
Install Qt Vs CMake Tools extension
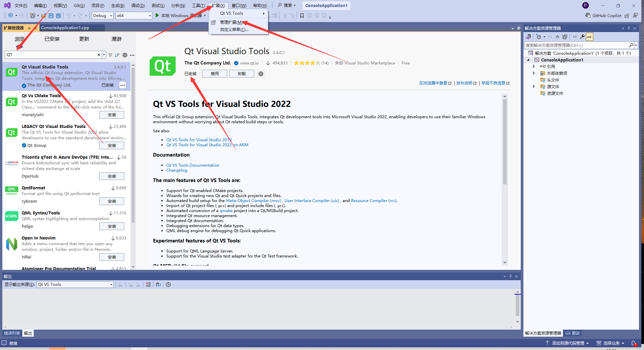112,115
